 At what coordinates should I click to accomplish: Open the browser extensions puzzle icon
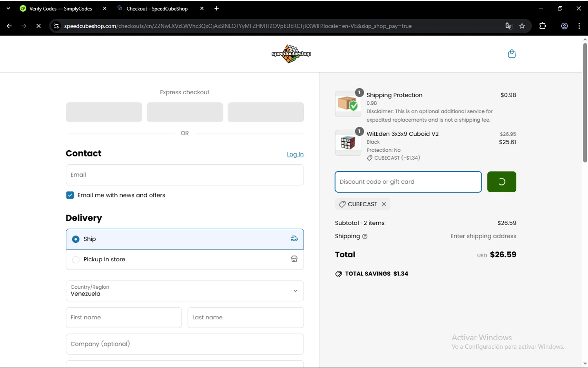pyautogui.click(x=543, y=26)
